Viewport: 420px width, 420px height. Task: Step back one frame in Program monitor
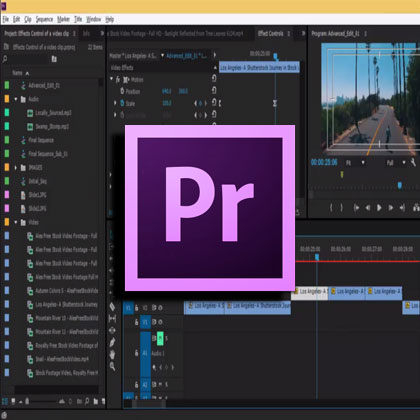[368, 208]
